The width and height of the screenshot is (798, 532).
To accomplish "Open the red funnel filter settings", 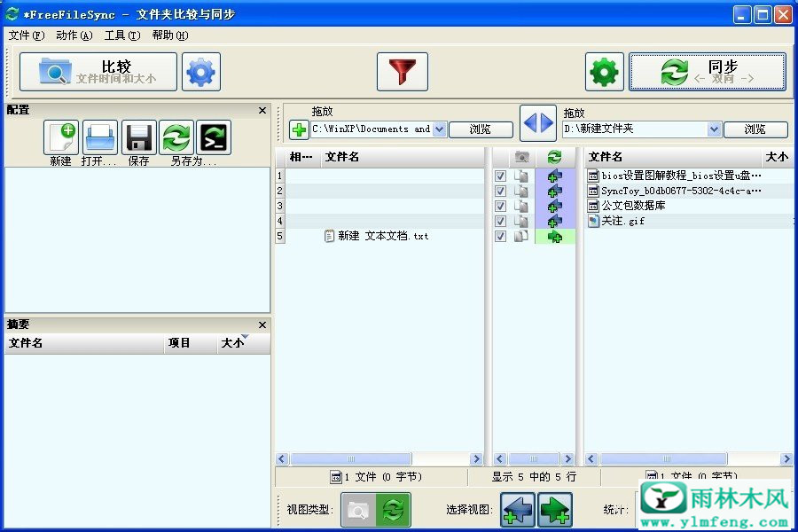I will click(402, 72).
